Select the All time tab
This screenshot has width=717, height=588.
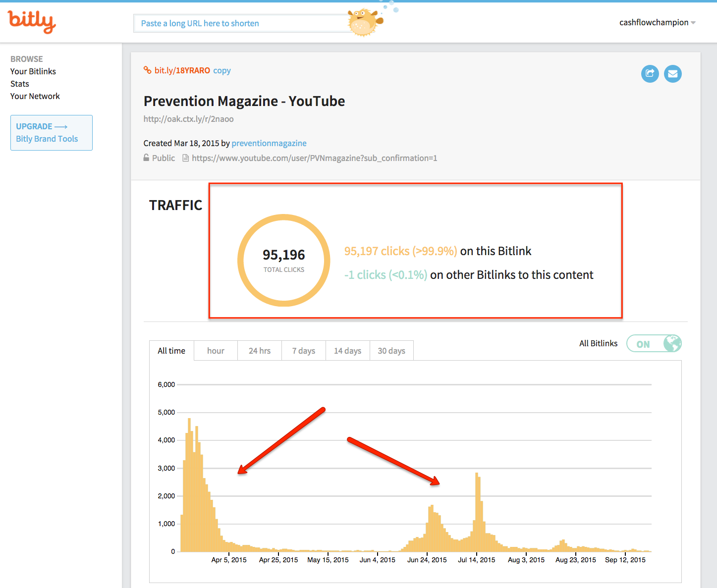(171, 351)
